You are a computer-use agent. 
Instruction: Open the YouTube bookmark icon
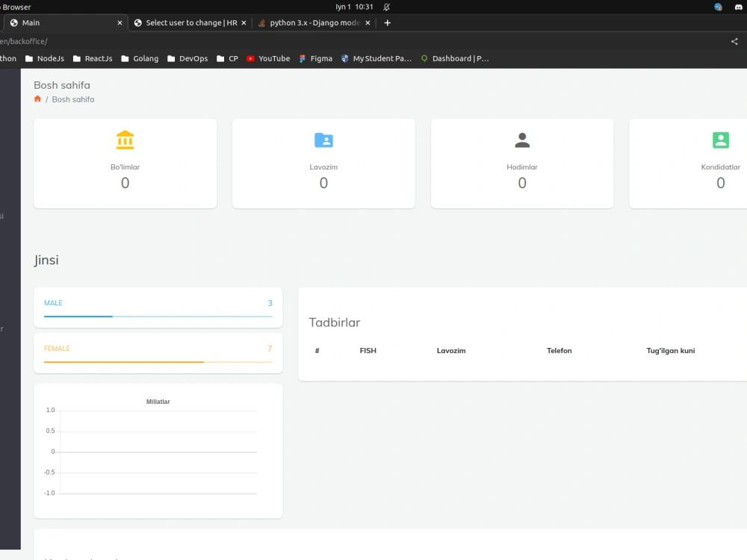[x=251, y=58]
